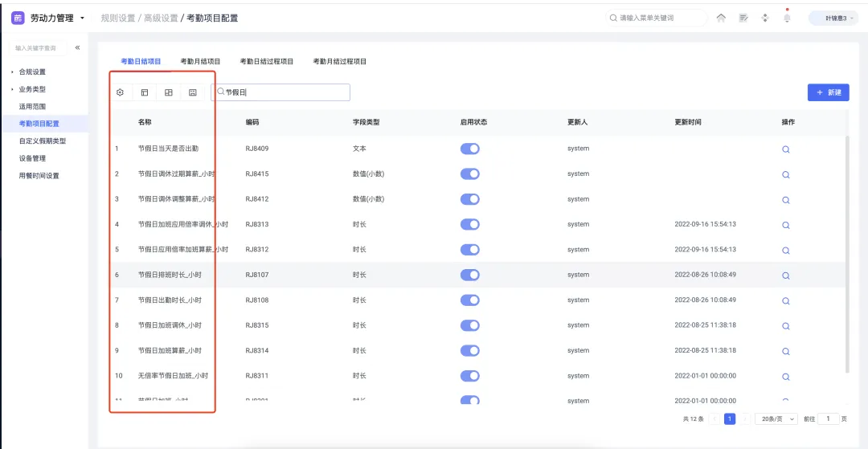This screenshot has width=868, height=449.
Task: Toggle status switch for 无倍率节假日加班_小时
Action: click(469, 375)
